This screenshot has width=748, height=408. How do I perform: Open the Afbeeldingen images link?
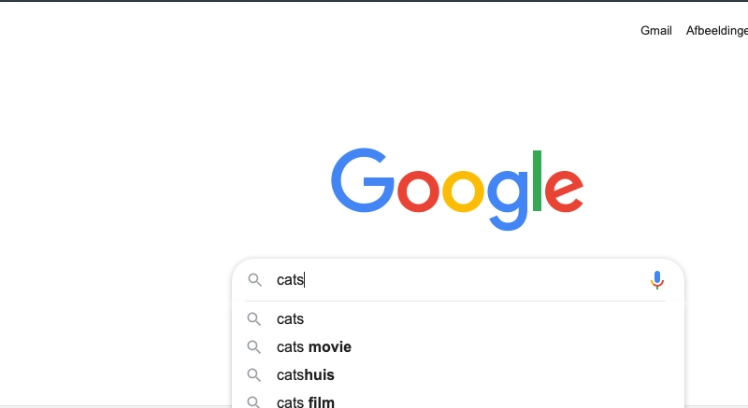[x=716, y=31]
